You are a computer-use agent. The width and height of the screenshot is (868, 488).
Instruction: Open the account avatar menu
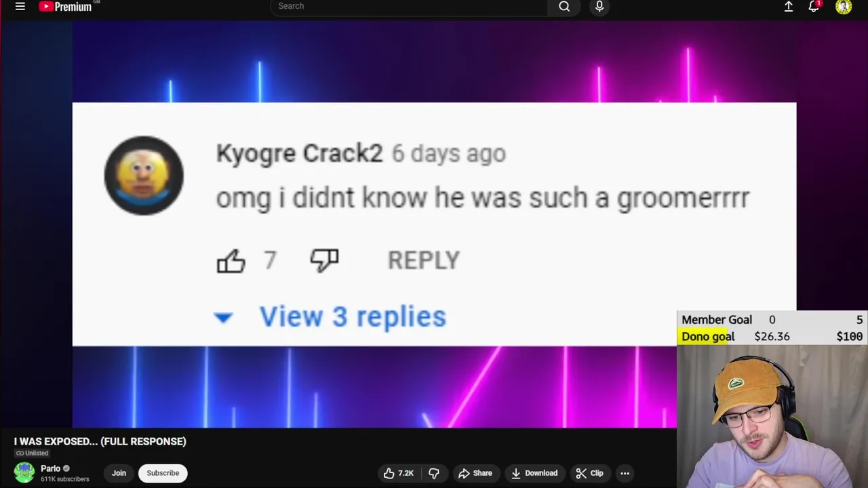[844, 7]
